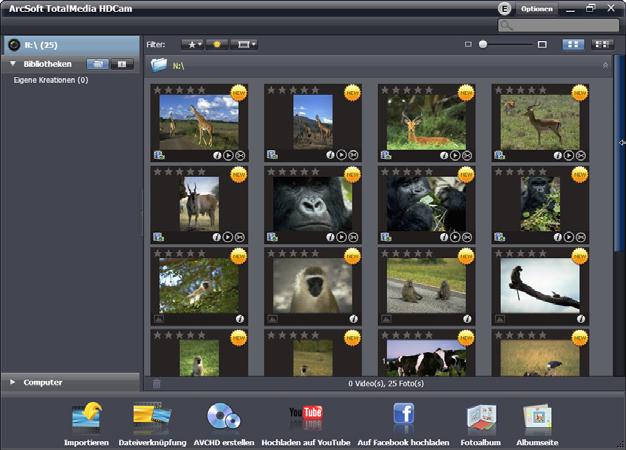This screenshot has height=450, width=626.
Task: Open Hochladen auf YouTube
Action: point(306,424)
